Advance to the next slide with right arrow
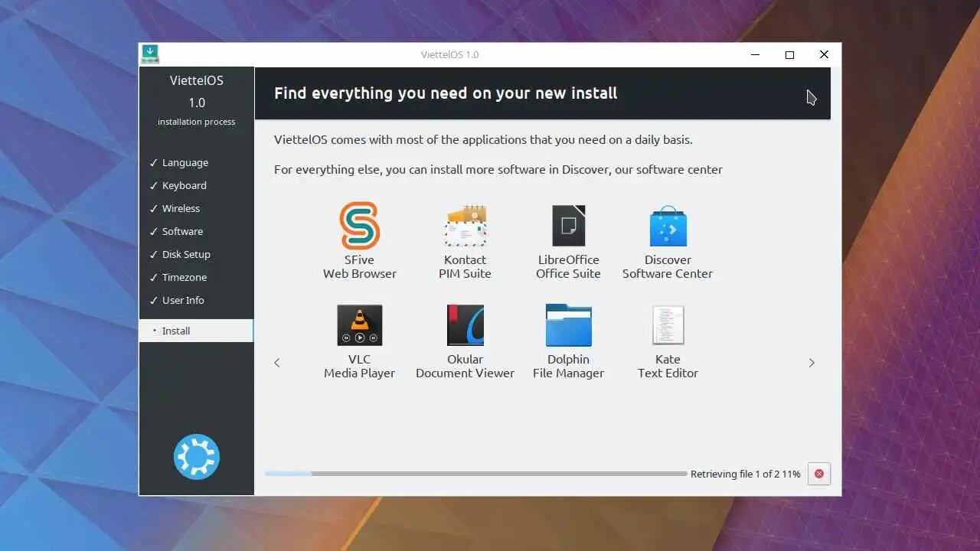 (x=812, y=363)
